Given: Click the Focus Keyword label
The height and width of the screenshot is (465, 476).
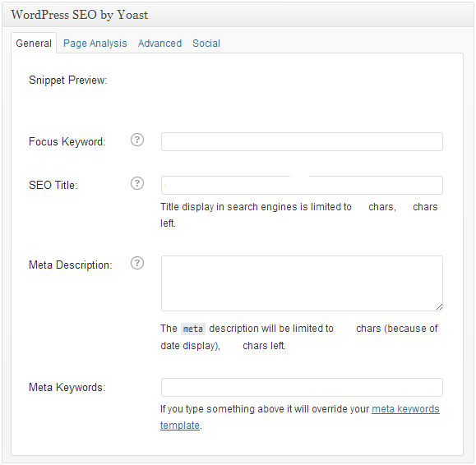Looking at the screenshot, I should [67, 141].
